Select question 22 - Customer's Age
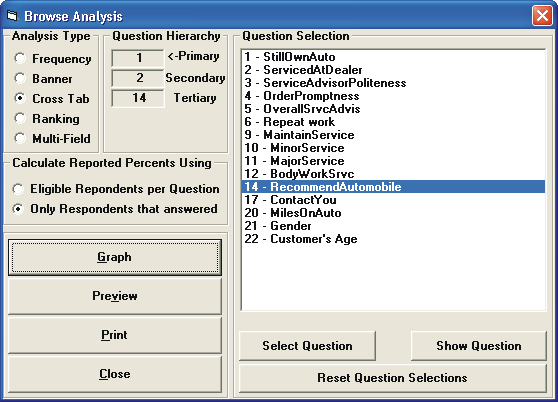Image resolution: width=558 pixels, height=402 pixels. click(x=393, y=239)
